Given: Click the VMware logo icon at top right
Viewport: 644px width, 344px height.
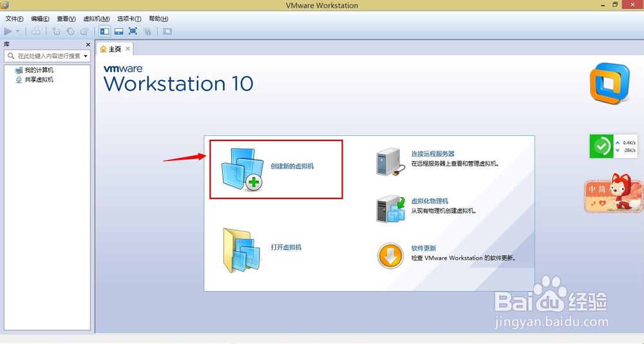Looking at the screenshot, I should 609,84.
